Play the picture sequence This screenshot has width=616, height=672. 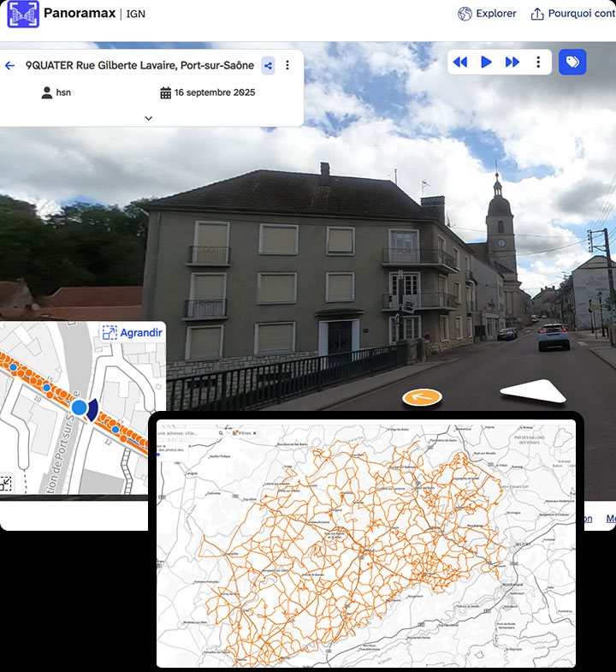(486, 62)
